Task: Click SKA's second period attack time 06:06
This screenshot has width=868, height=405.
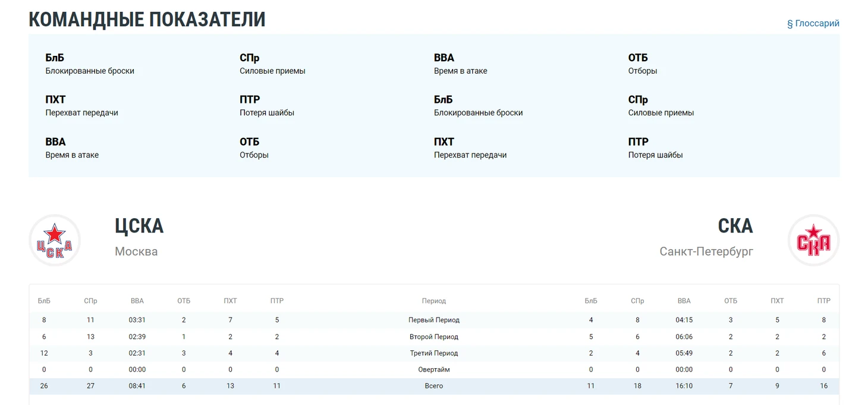Action: (x=684, y=337)
